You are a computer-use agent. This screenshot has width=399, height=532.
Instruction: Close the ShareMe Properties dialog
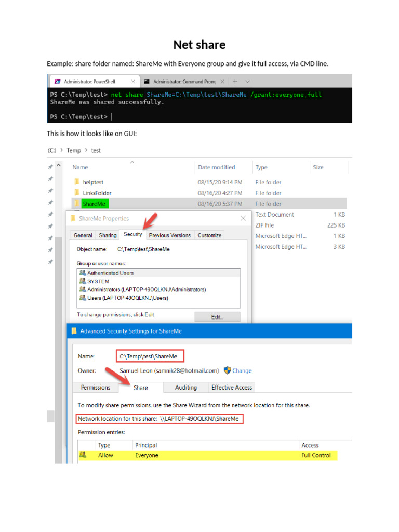click(x=243, y=218)
